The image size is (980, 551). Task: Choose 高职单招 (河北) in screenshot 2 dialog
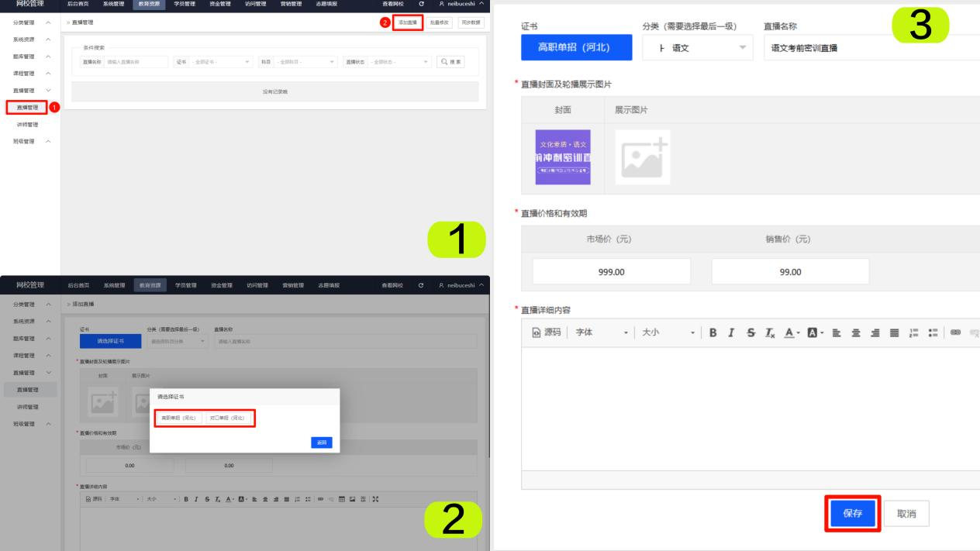pyautogui.click(x=178, y=418)
